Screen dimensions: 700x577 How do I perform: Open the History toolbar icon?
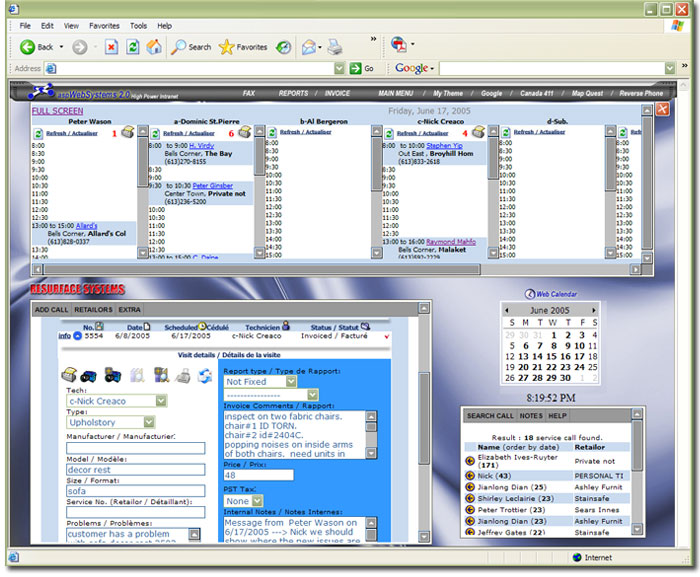283,47
